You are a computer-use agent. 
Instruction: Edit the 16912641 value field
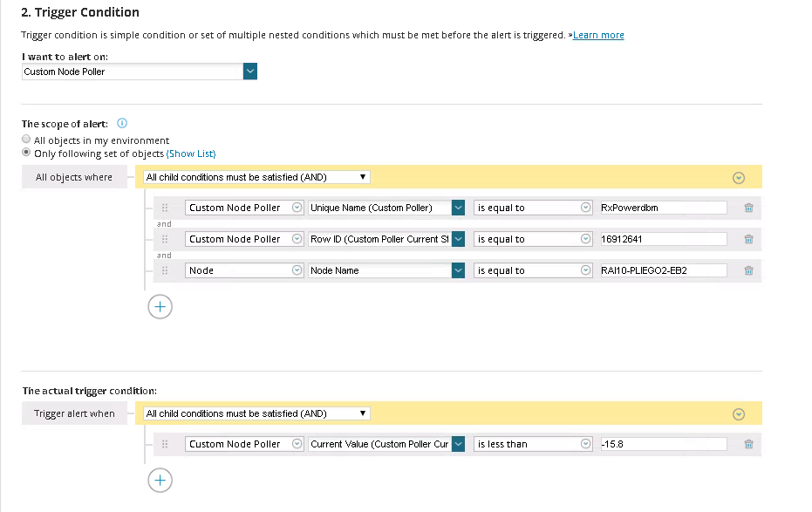pos(664,239)
